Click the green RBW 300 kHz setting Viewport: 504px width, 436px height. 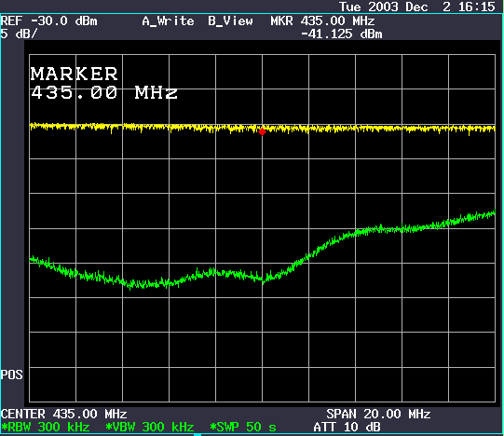pyautogui.click(x=46, y=427)
